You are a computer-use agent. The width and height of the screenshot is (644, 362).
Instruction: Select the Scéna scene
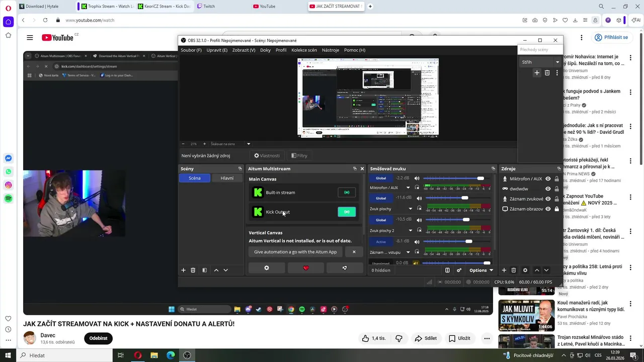tap(195, 178)
